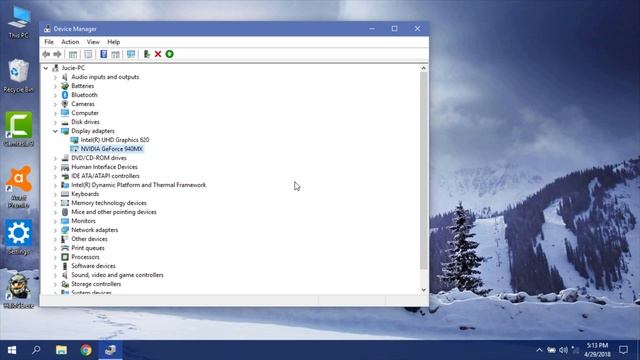Viewport: 640px width, 360px height.
Task: Select IDE ATA/ATAPI controllers category
Action: [105, 176]
